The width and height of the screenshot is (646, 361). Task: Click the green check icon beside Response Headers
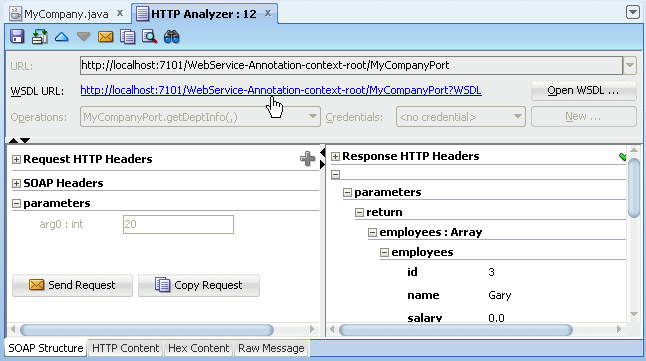tap(622, 157)
